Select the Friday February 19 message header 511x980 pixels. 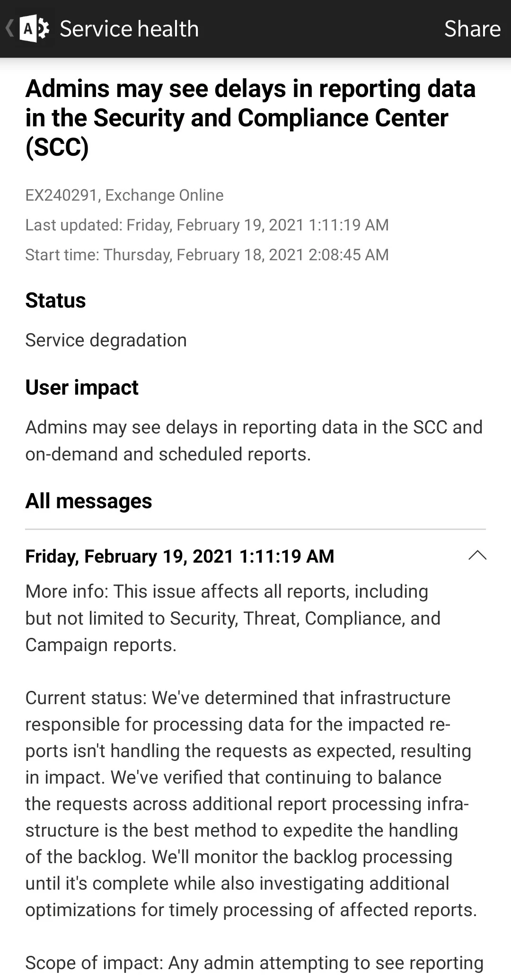click(180, 556)
